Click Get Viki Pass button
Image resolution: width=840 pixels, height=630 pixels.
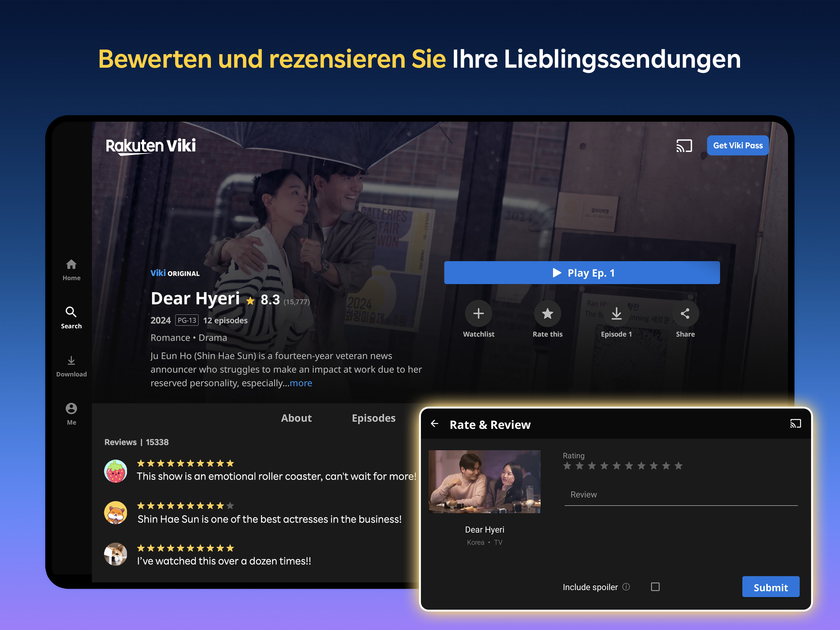pyautogui.click(x=738, y=146)
